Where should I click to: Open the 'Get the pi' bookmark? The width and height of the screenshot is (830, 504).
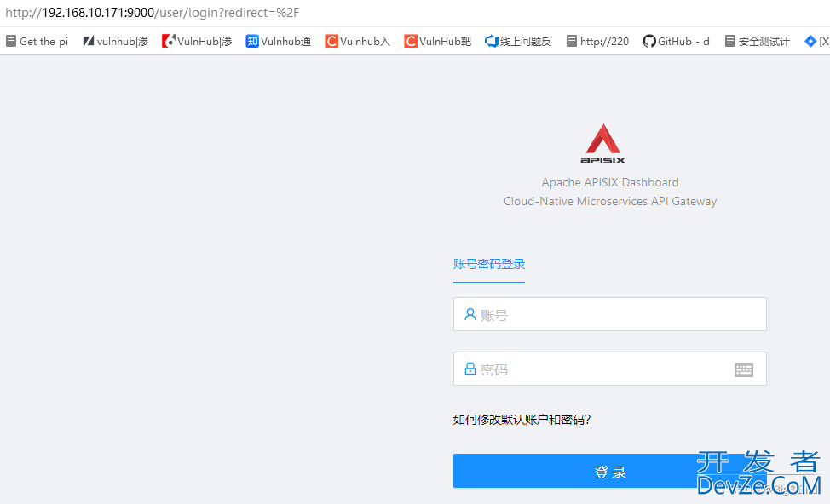(x=37, y=41)
